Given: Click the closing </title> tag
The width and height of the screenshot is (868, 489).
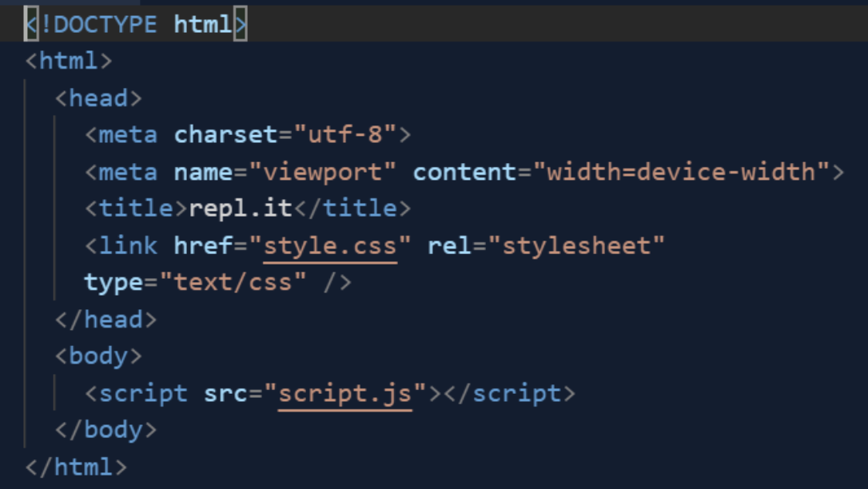Looking at the screenshot, I should click(352, 209).
